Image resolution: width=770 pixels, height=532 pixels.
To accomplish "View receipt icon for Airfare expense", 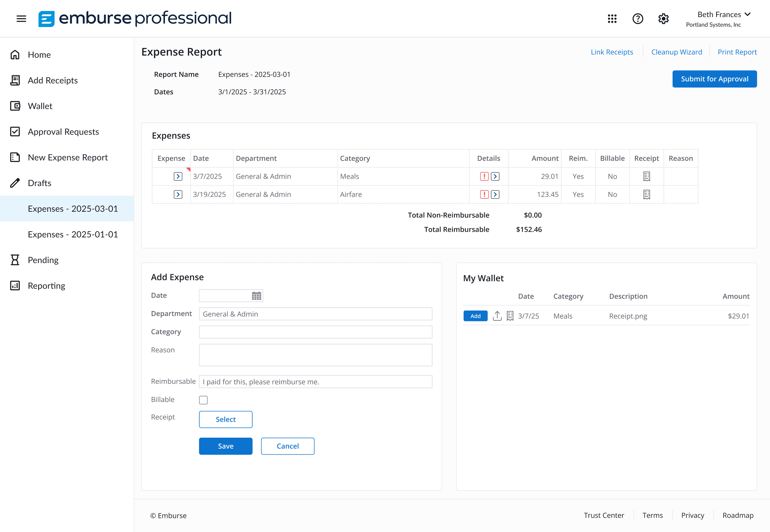I will 646,194.
